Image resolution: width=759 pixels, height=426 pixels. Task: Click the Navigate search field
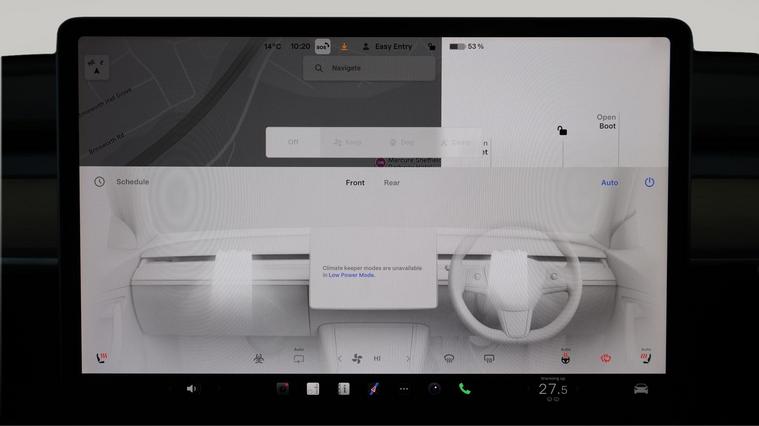point(369,68)
